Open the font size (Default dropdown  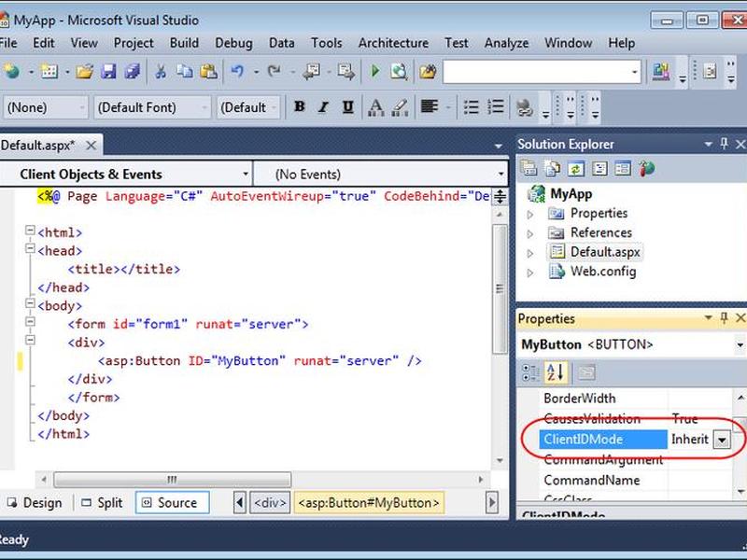(x=248, y=107)
